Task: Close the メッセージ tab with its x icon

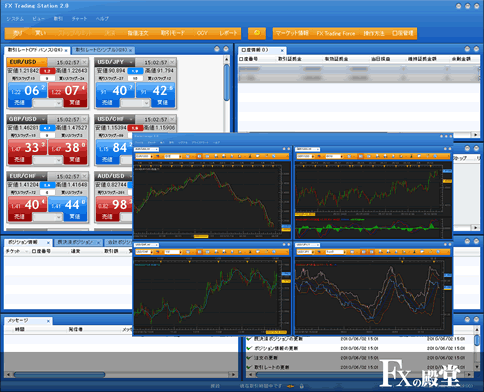Action: (48, 321)
